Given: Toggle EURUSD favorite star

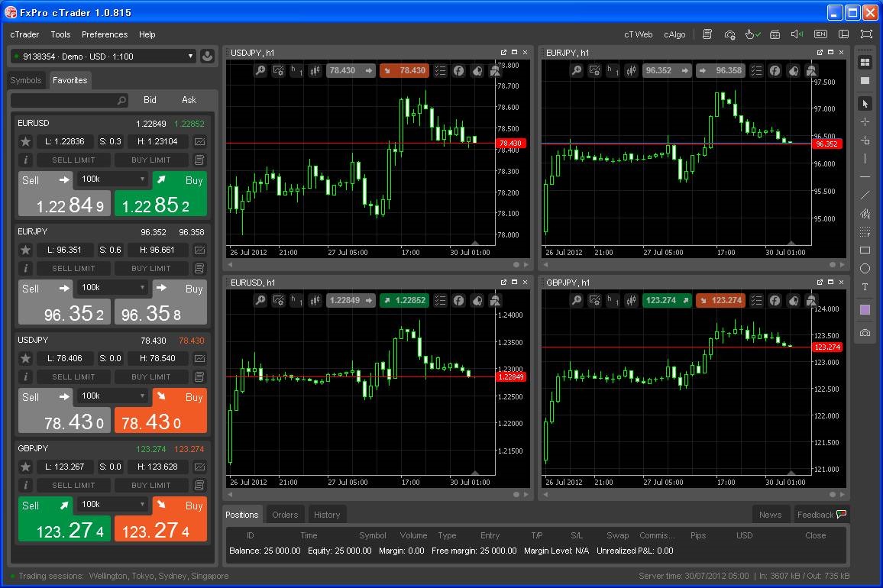Looking at the screenshot, I should (x=25, y=141).
